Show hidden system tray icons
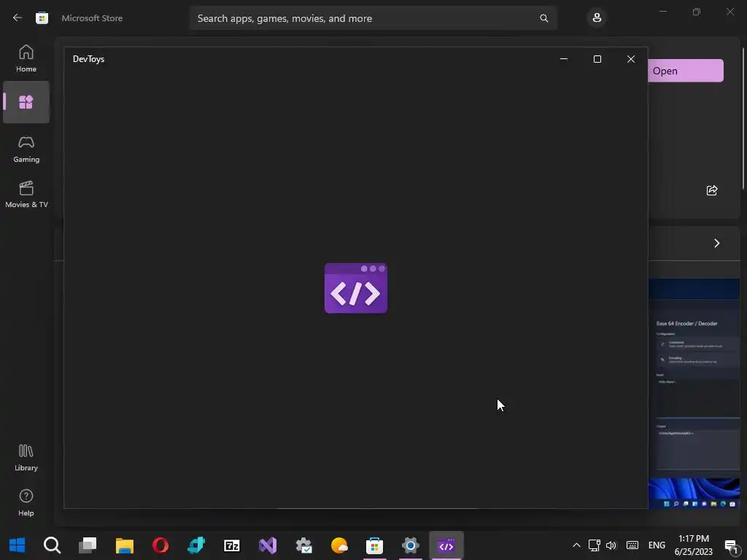Image resolution: width=747 pixels, height=560 pixels. click(x=576, y=545)
